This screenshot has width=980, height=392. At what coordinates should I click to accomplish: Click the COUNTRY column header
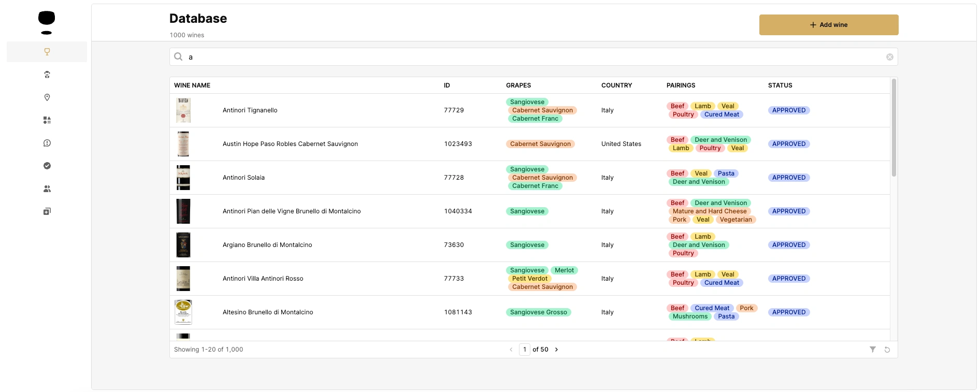pos(616,85)
